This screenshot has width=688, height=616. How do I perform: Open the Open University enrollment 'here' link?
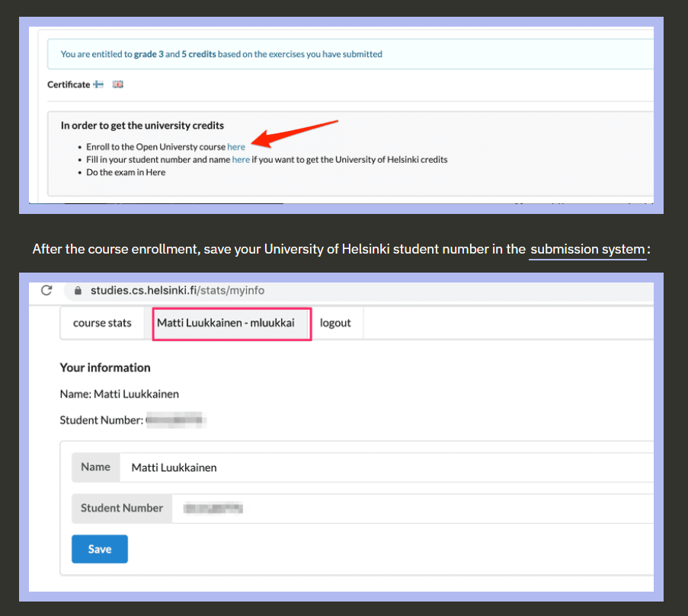pos(236,146)
